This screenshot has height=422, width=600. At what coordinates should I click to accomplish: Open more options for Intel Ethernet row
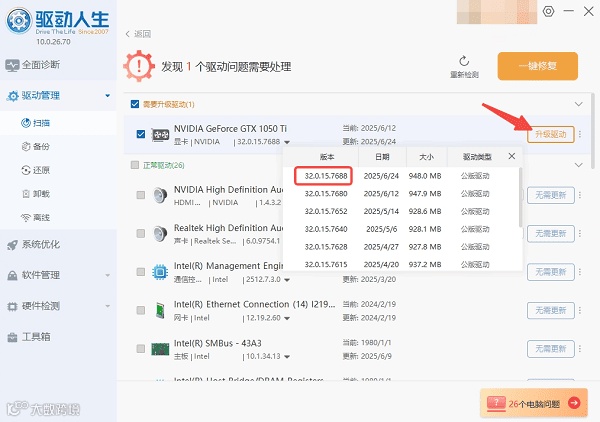[580, 310]
